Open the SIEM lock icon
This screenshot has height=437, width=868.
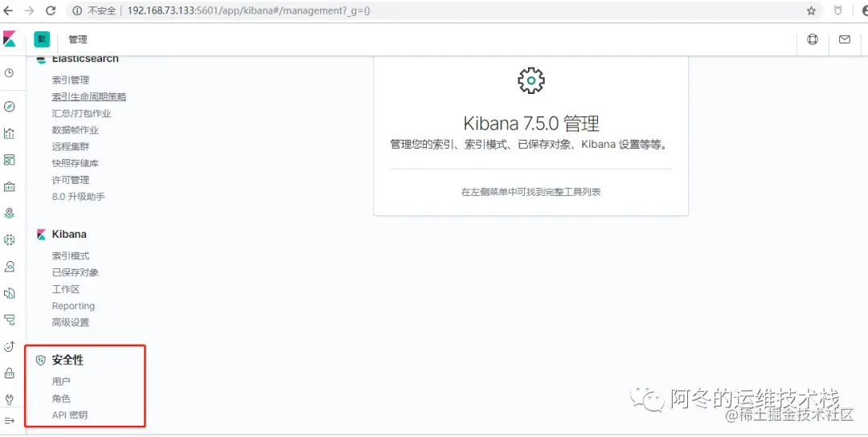pos(9,373)
